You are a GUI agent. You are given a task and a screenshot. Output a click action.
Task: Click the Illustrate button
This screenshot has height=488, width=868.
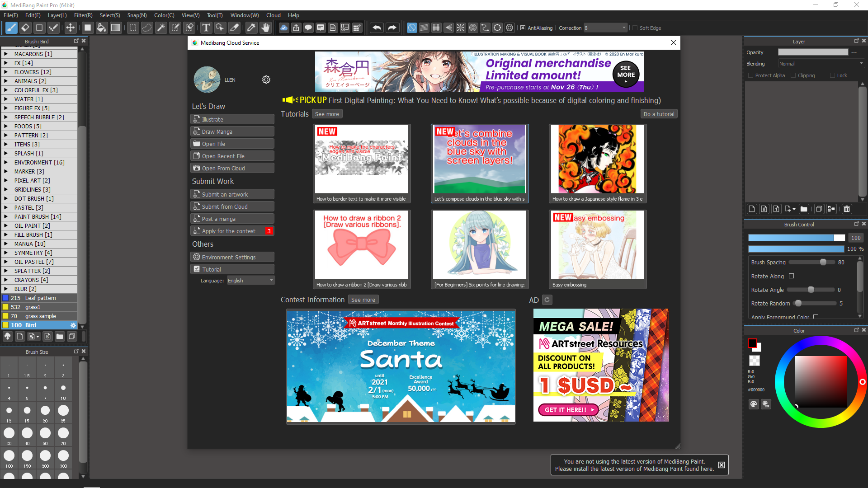point(232,119)
